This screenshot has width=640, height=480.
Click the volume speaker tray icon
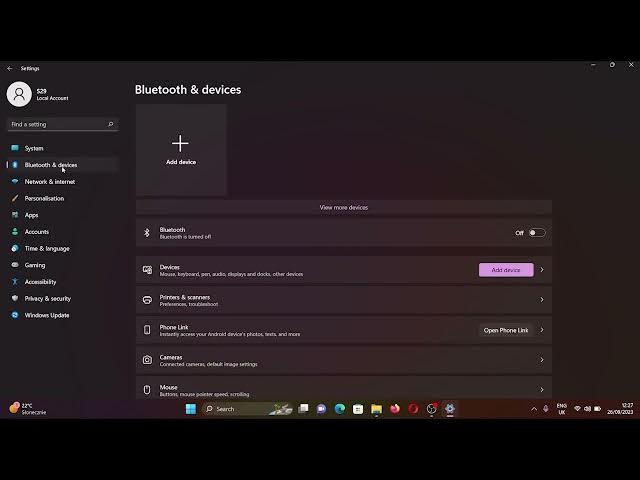click(587, 409)
